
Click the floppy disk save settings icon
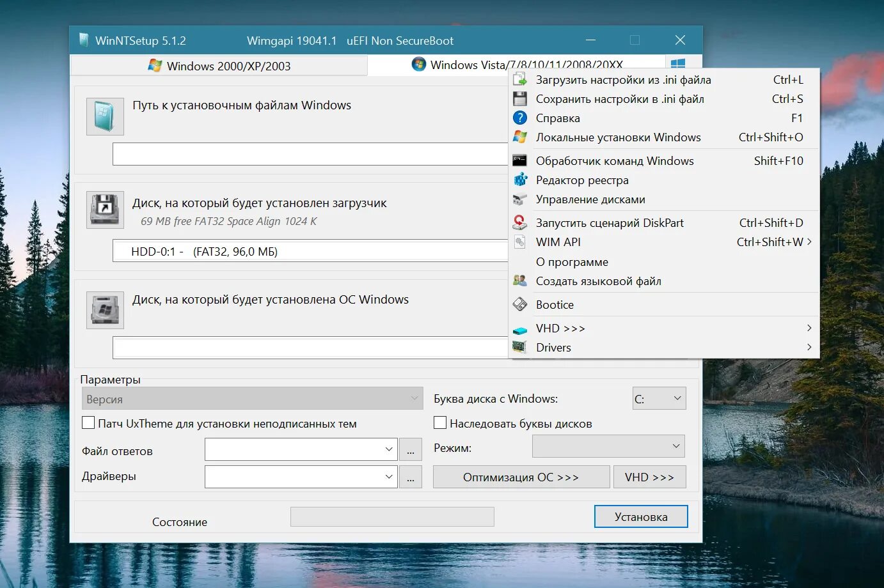pyautogui.click(x=520, y=99)
